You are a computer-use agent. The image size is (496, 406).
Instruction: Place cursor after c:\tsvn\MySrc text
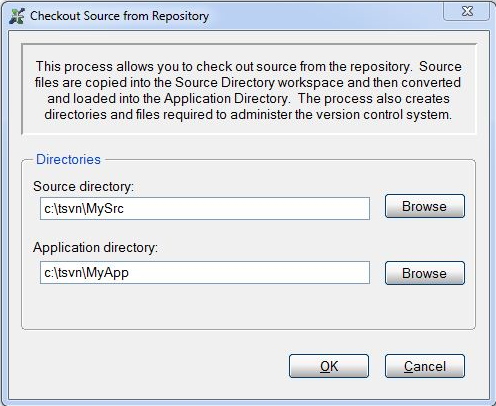(124, 209)
